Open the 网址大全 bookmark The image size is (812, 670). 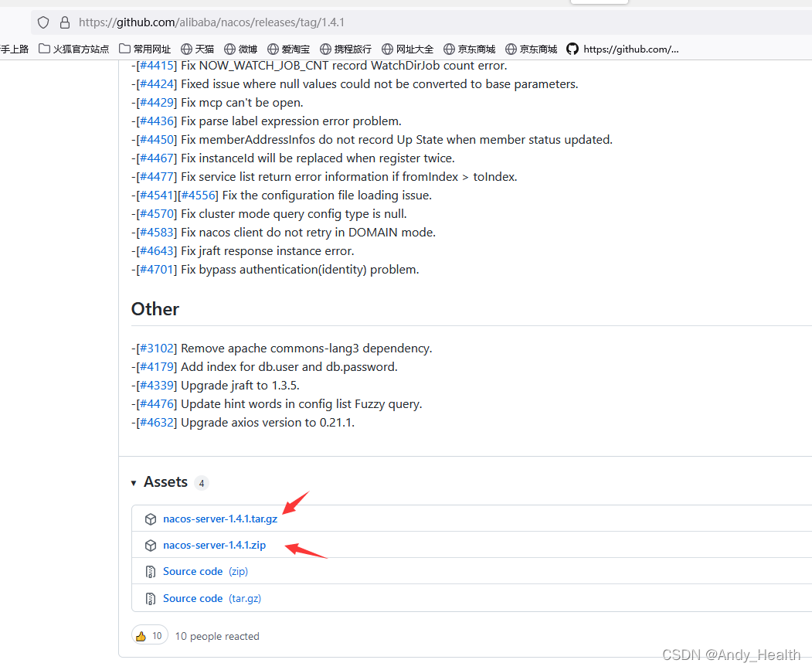click(x=408, y=49)
